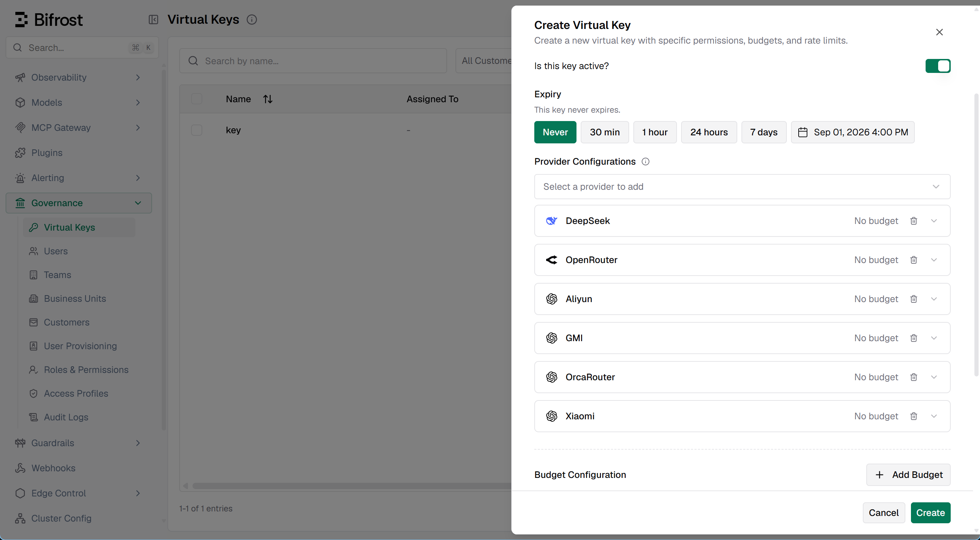Image resolution: width=980 pixels, height=540 pixels.
Task: Open Plugins puzzle icon in sidebar
Action: 20,153
